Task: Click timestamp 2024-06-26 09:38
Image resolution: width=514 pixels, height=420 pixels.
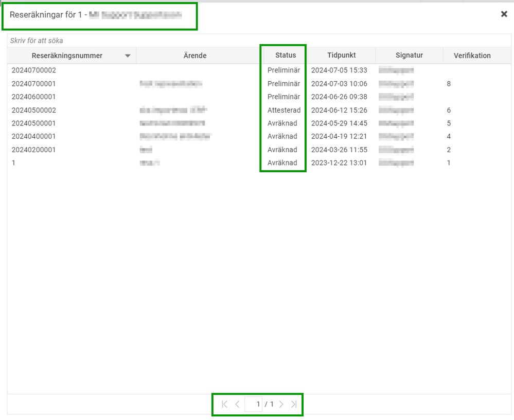Action: (339, 97)
